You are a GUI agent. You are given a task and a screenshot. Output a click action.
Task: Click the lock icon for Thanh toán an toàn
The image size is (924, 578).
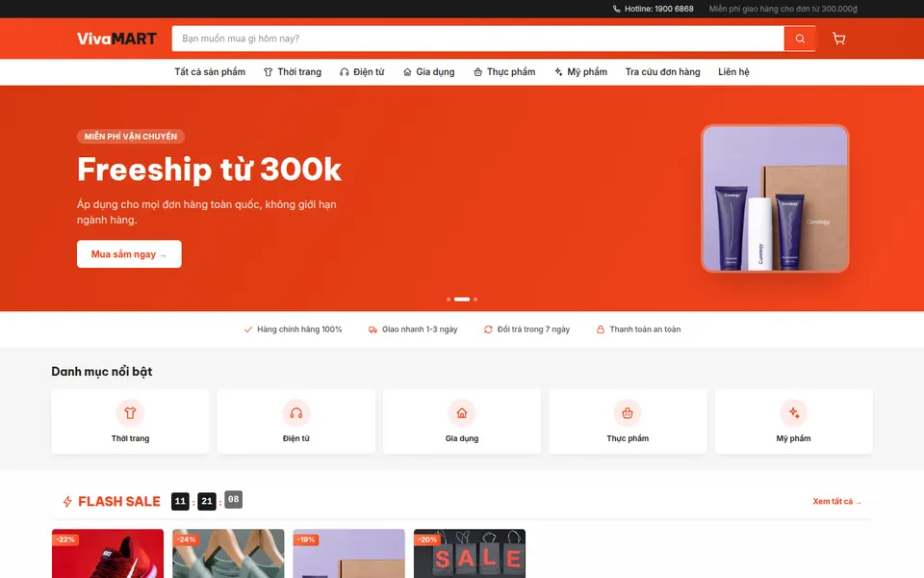(601, 329)
